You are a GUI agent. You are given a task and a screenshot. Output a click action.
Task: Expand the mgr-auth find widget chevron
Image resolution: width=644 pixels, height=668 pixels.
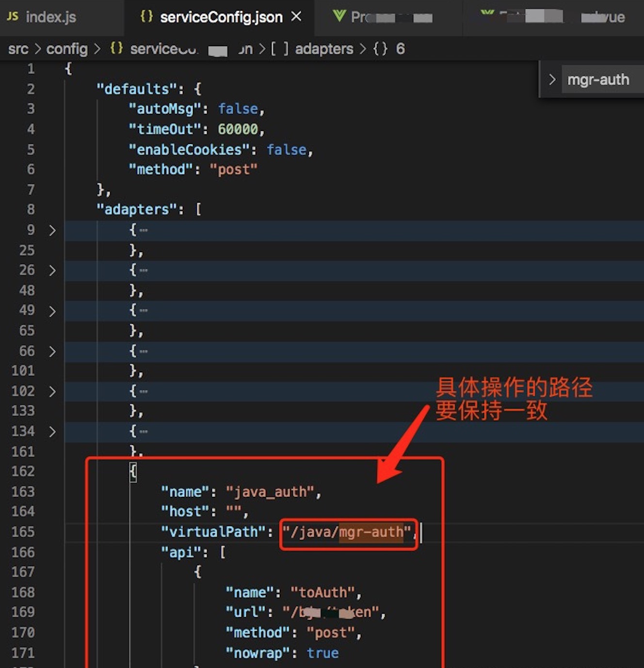tap(552, 80)
